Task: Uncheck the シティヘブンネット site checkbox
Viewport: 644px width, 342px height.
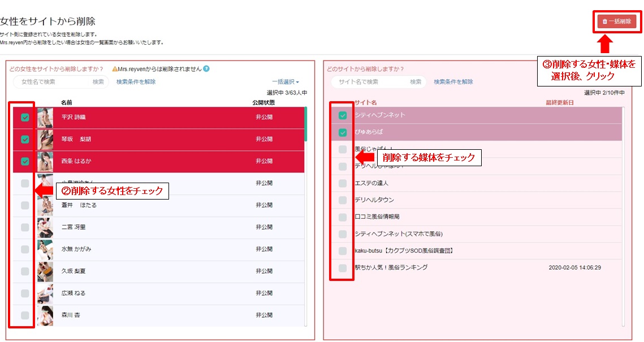Action: tap(343, 115)
